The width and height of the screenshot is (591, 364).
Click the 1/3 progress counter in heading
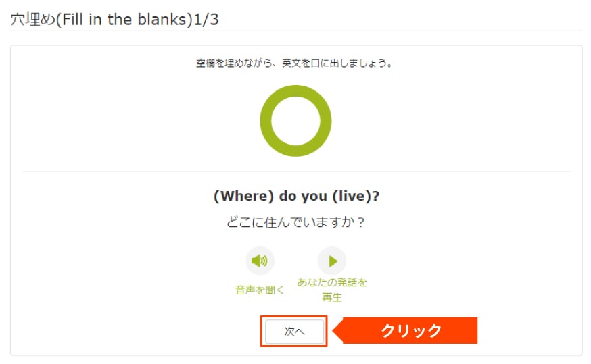pos(206,20)
